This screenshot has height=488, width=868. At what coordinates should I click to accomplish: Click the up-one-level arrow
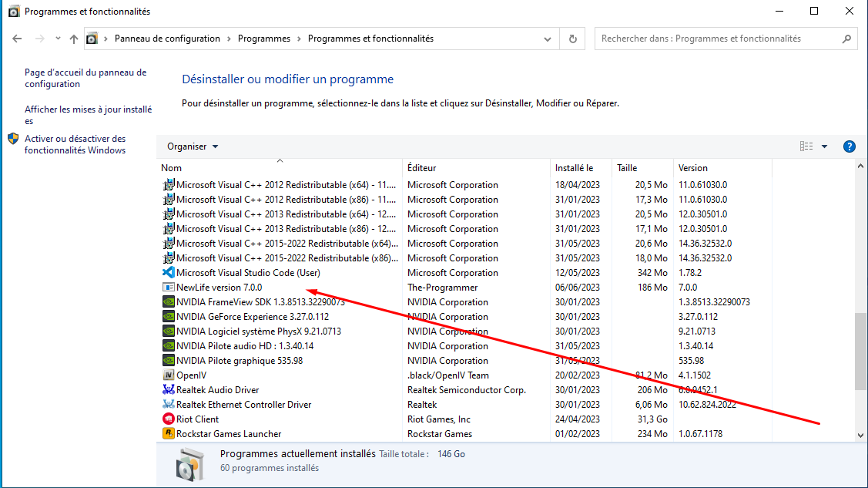(x=74, y=39)
